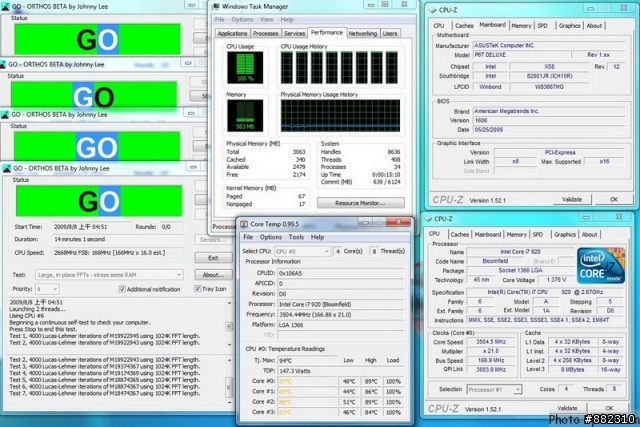Click the Tj. Max 94°C field

(307, 360)
